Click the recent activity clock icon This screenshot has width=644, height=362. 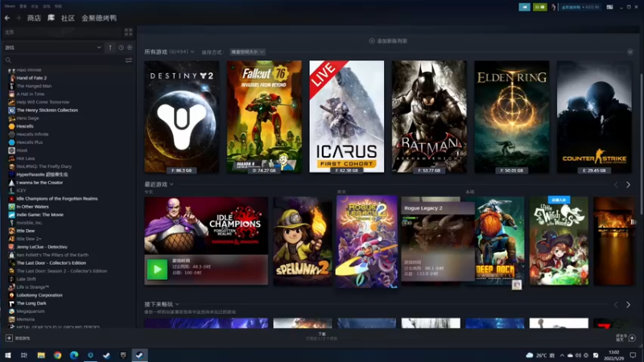122,47
